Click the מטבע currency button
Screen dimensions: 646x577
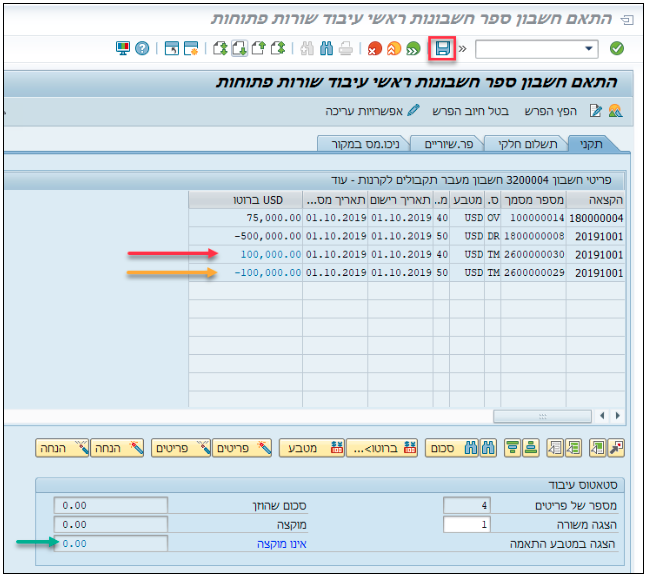click(x=312, y=448)
